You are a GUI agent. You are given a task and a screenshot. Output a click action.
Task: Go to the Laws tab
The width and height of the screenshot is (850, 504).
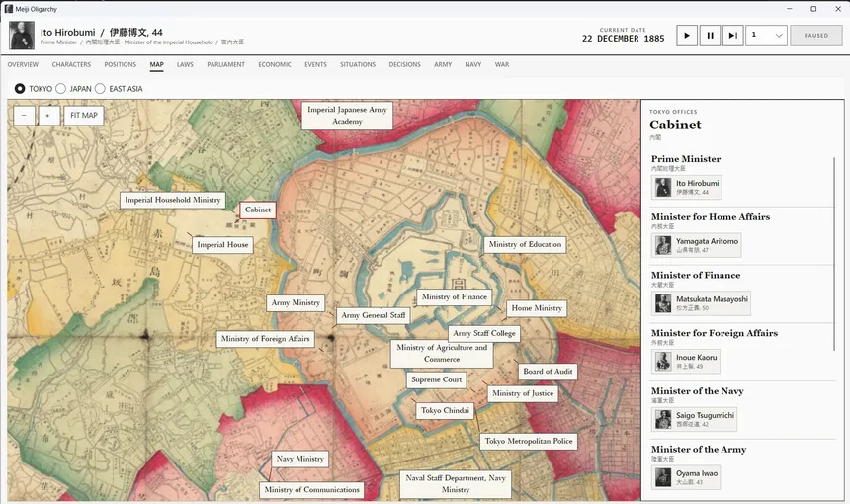[x=185, y=64]
